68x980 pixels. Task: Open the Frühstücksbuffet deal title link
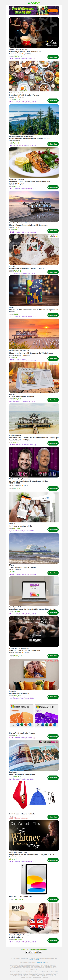coord(24,95)
